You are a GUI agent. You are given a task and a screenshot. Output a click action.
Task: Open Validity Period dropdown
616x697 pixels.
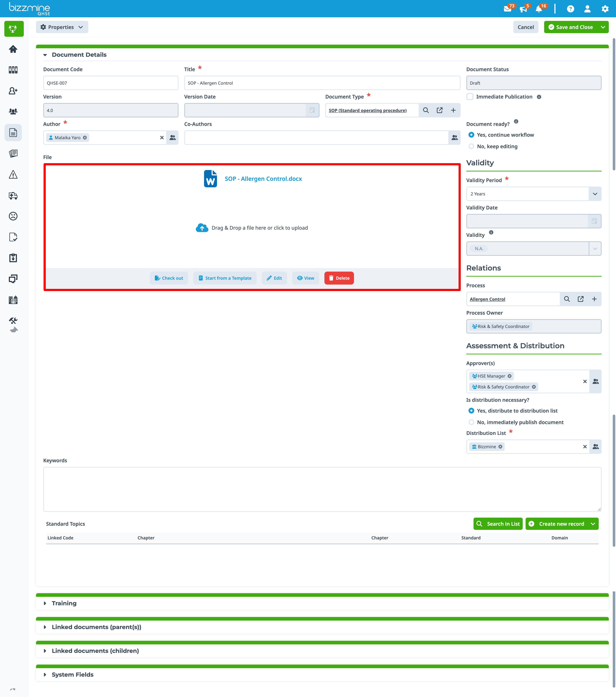[595, 194]
